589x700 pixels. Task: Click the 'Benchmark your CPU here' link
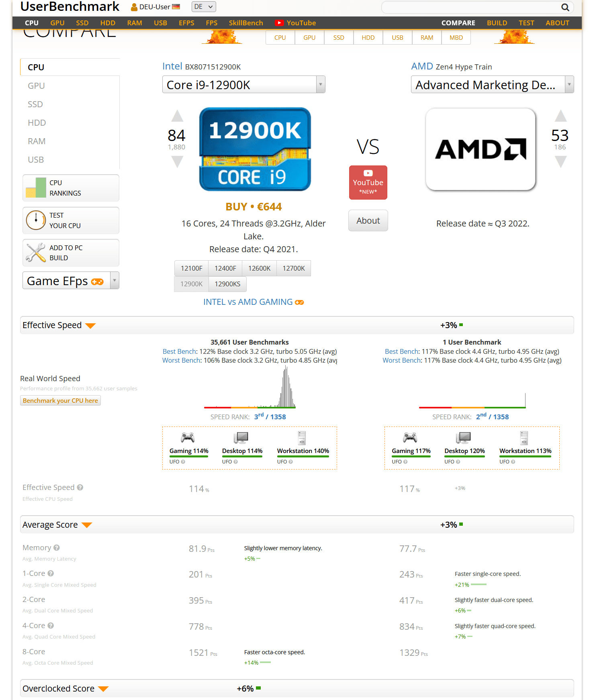click(x=60, y=401)
